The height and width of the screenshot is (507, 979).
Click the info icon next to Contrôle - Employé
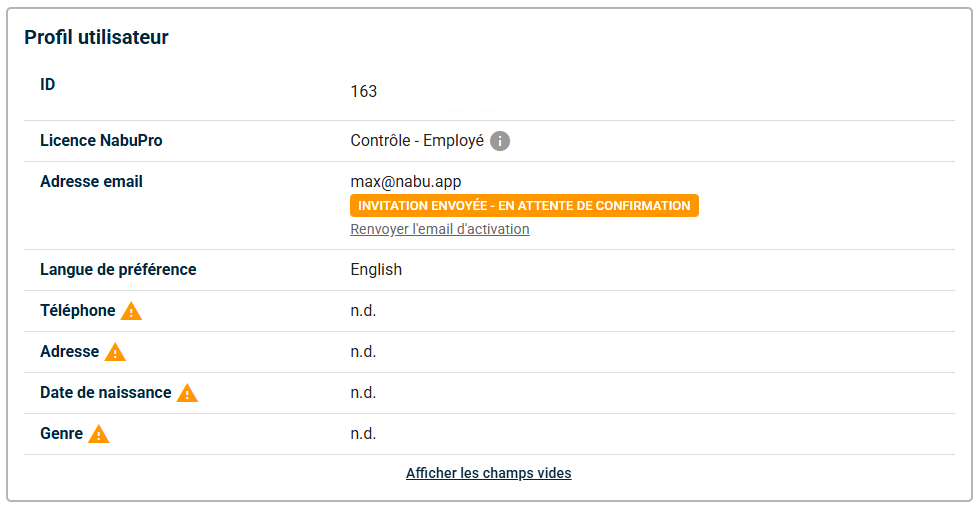coord(500,141)
